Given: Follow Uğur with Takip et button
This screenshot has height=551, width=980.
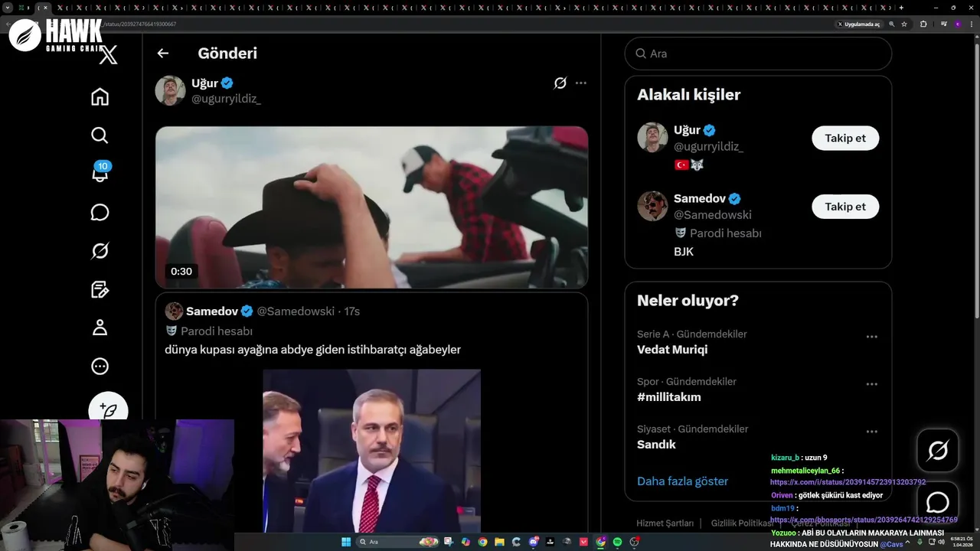Looking at the screenshot, I should tap(845, 138).
